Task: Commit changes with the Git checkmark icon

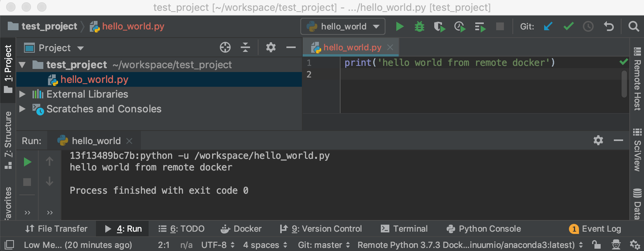Action: [x=568, y=26]
